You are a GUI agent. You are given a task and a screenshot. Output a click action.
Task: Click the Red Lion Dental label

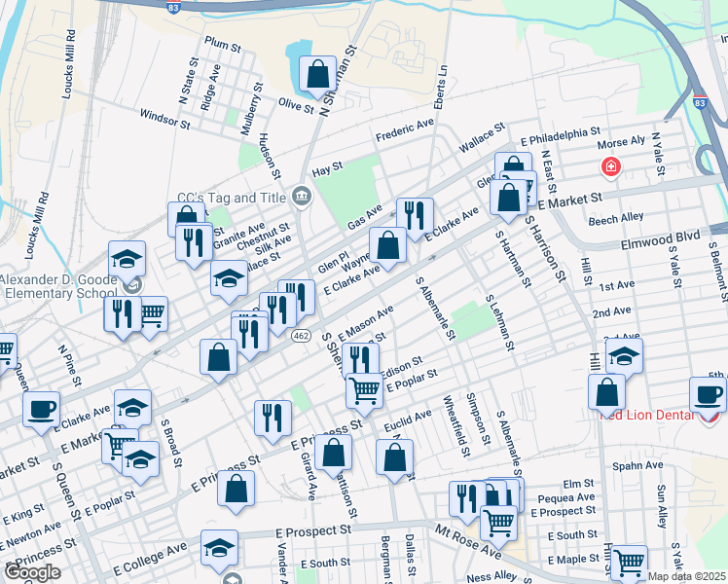click(x=647, y=415)
